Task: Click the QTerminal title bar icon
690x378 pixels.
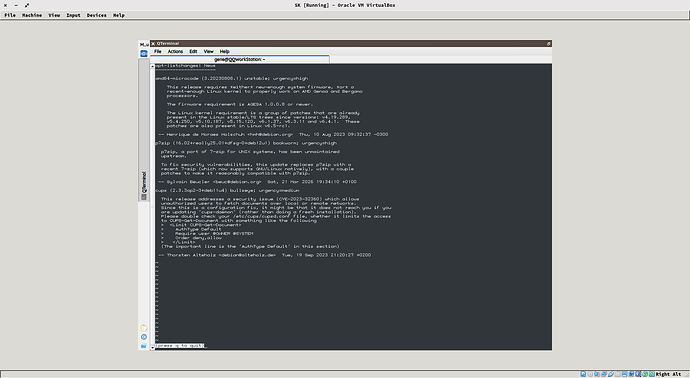Action: click(x=153, y=44)
